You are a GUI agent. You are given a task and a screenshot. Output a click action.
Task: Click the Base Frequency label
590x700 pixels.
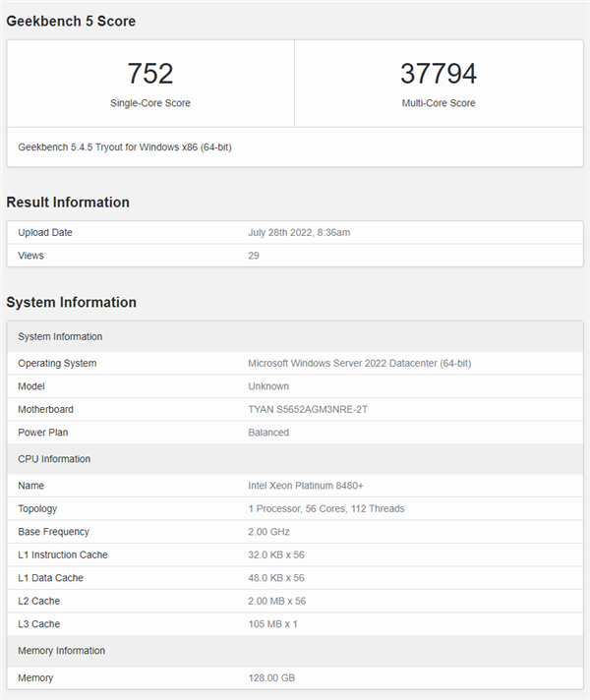pyautogui.click(x=53, y=532)
